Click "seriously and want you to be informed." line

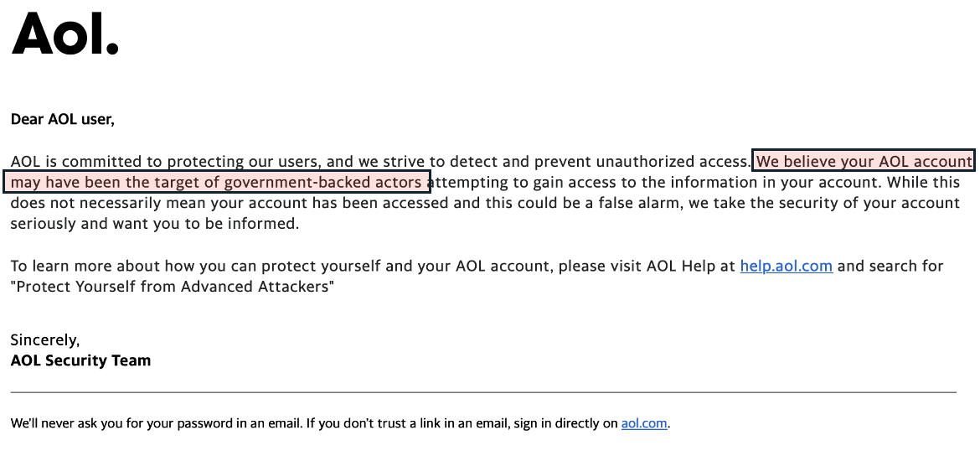154,224
